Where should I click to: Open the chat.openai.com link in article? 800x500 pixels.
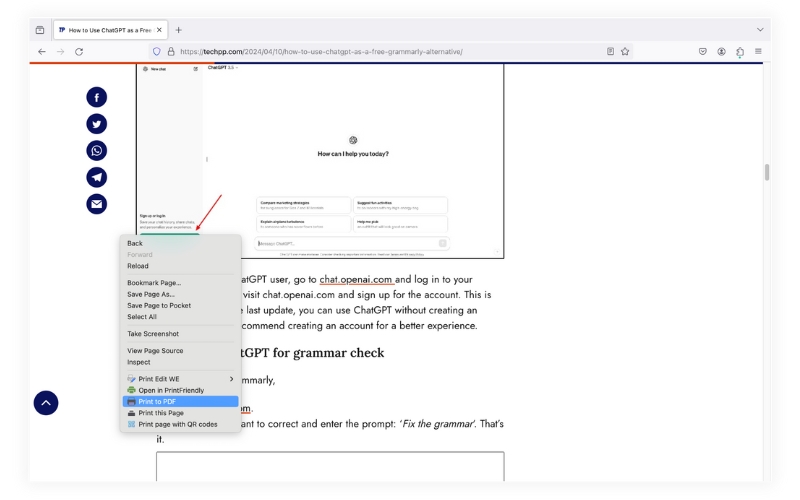click(356, 280)
